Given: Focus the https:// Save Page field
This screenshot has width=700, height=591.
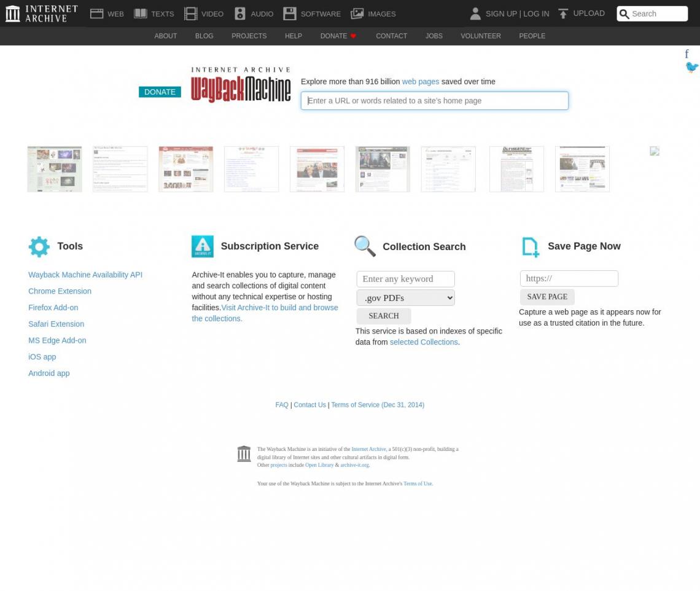Looking at the screenshot, I should click(x=569, y=279).
